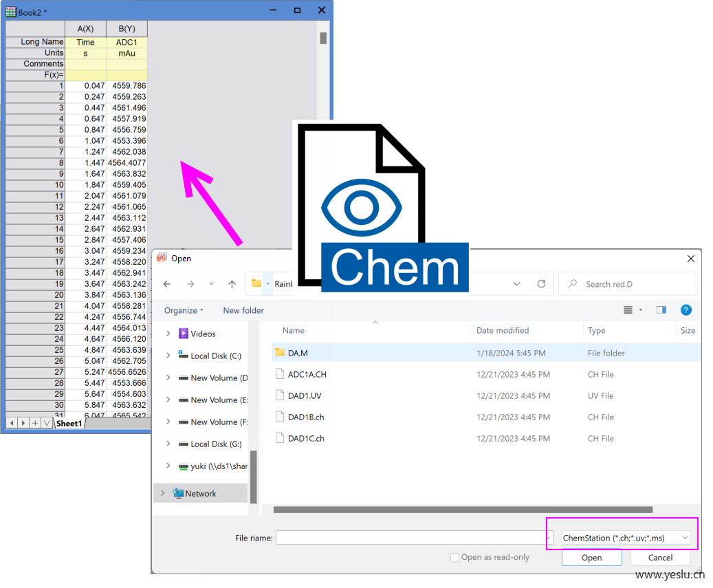Viewport: 713px width, 588px height.
Task: Click the Book2 workbook icon
Action: click(11, 12)
